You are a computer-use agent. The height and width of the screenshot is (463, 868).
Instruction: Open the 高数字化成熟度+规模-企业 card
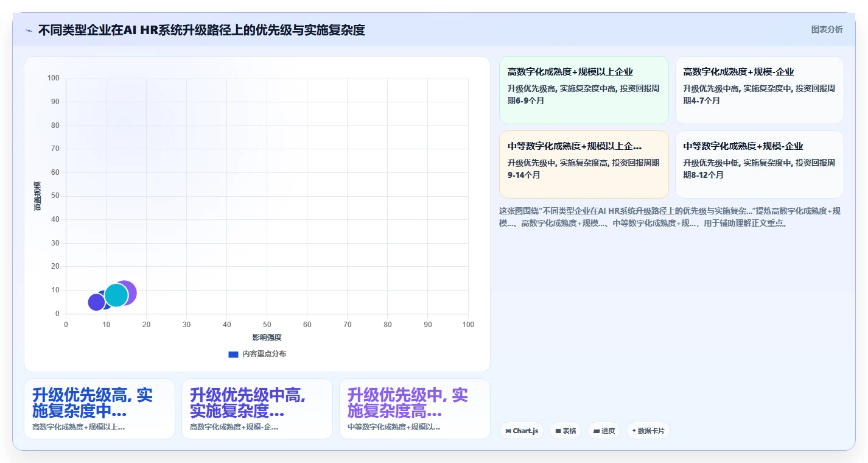759,90
